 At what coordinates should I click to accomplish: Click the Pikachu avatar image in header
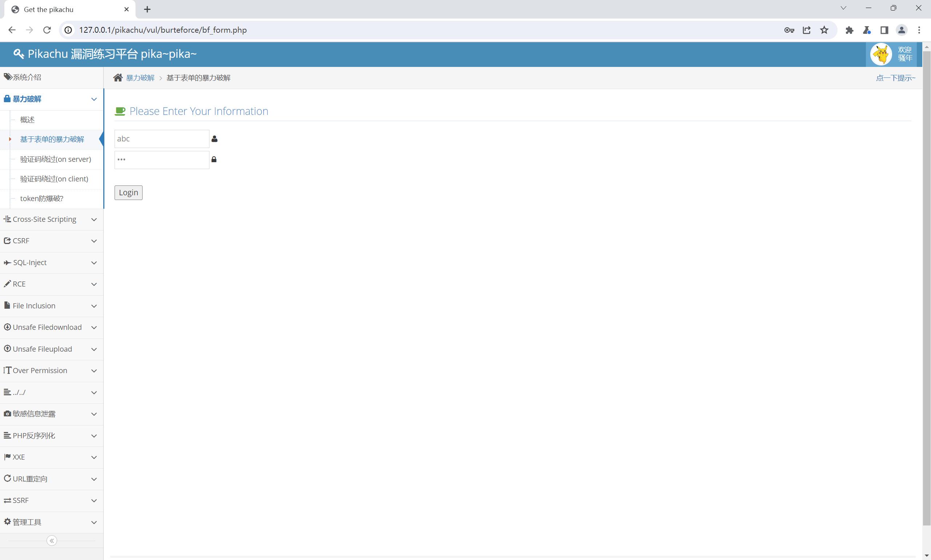(881, 54)
